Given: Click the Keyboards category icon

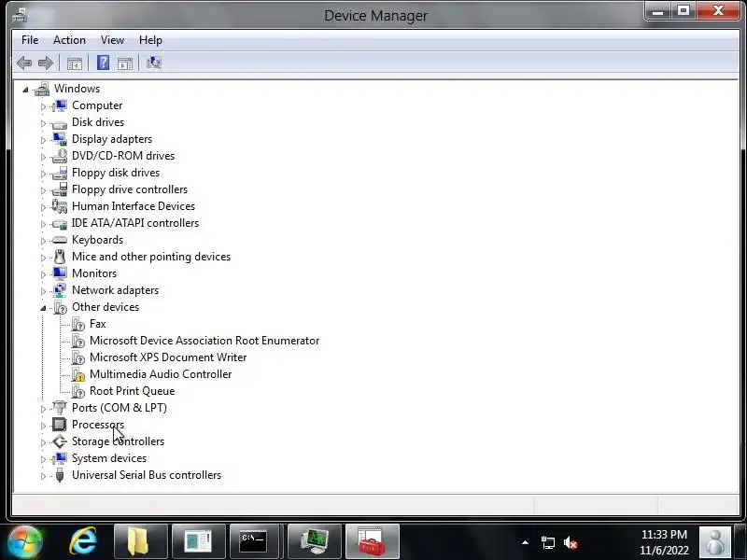Looking at the screenshot, I should coord(60,240).
